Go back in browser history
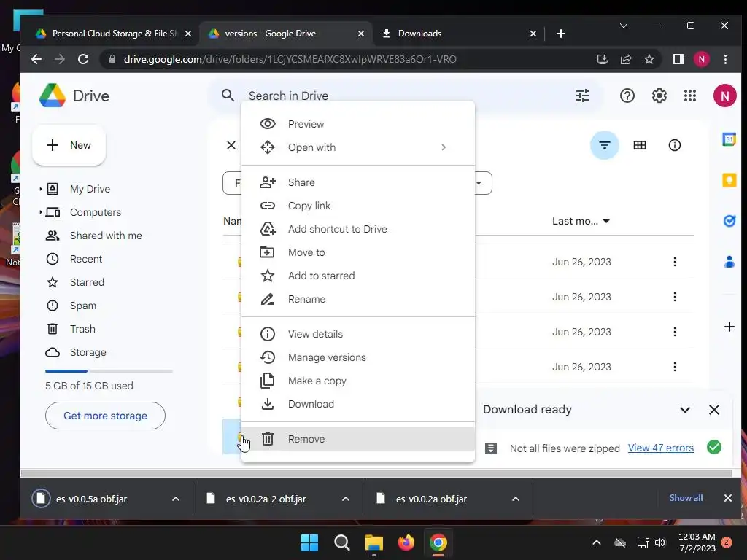The height and width of the screenshot is (560, 747). click(36, 59)
